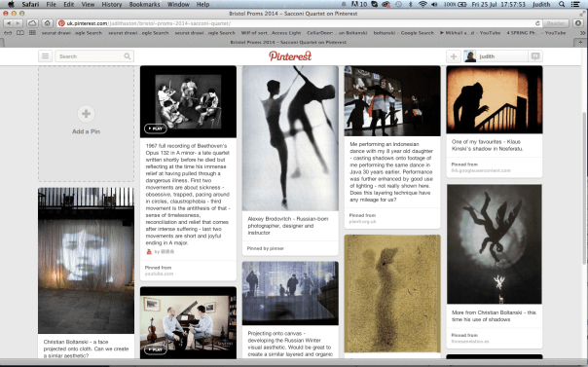The height and width of the screenshot is (367, 588).
Task: Open the Window menu
Action: [178, 4]
